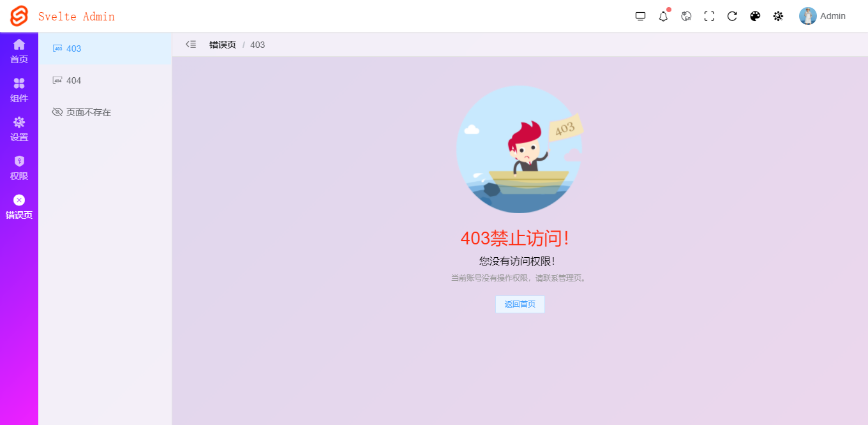
Task: Collapse the submenu with the fold arrow icon
Action: [191, 44]
